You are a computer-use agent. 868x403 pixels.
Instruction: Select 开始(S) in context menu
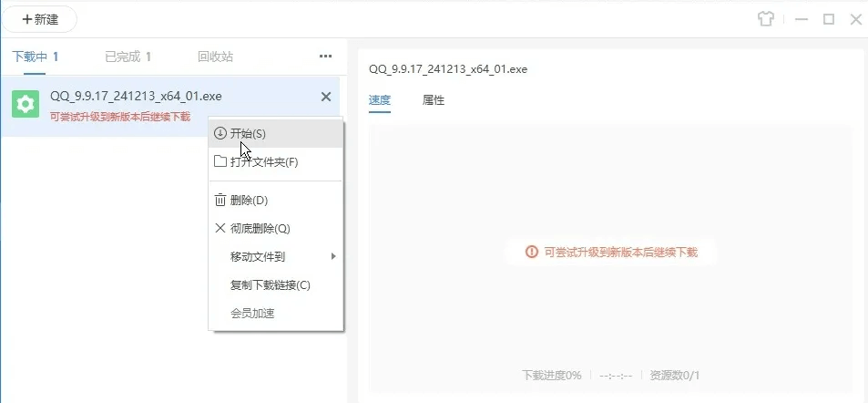276,134
